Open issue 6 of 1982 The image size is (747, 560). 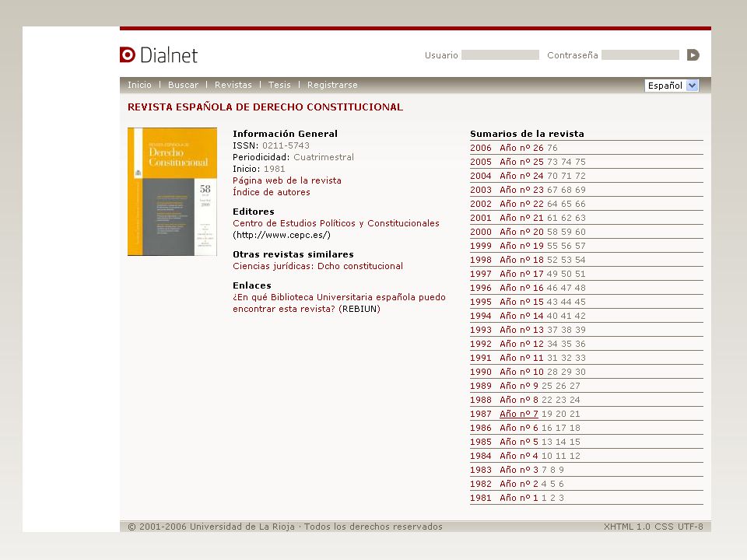click(x=561, y=484)
